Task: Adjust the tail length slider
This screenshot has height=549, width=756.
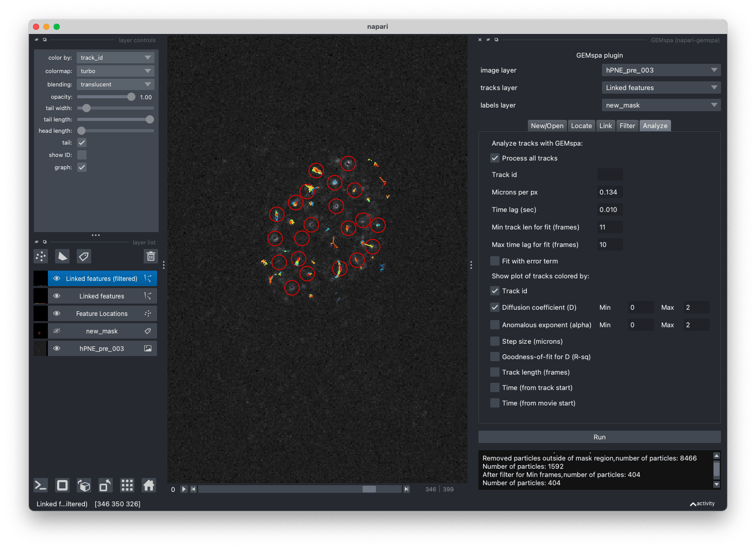Action: (x=115, y=119)
